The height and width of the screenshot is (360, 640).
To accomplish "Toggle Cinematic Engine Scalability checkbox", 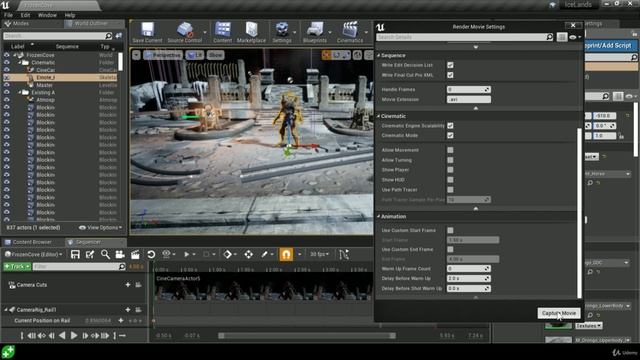I will [x=450, y=126].
